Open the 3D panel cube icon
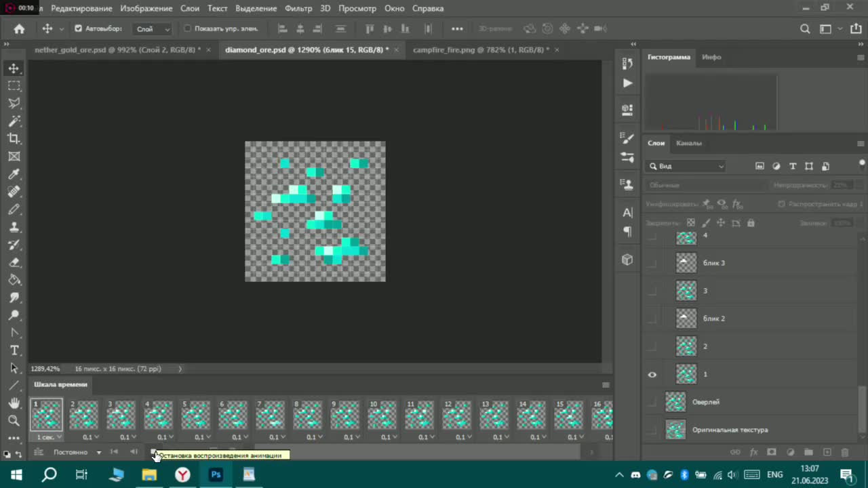Image resolution: width=868 pixels, height=488 pixels. click(627, 260)
